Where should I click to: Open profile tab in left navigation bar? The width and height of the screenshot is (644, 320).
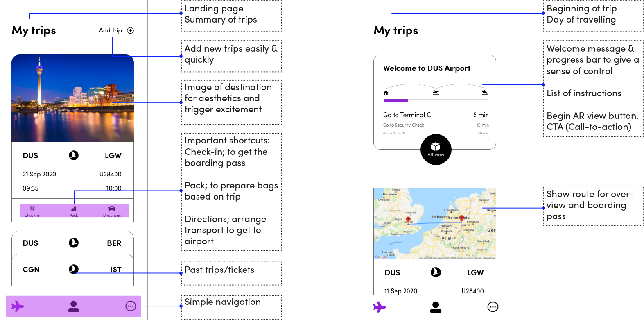74,306
